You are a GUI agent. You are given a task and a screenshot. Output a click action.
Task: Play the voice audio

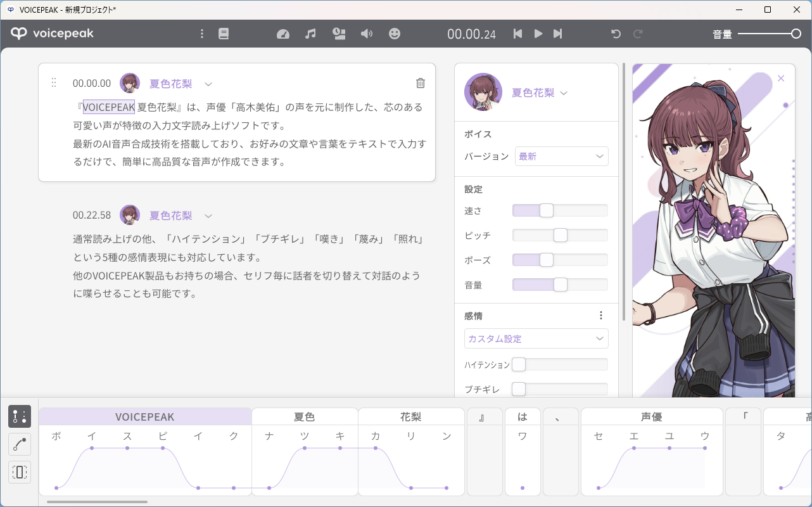click(538, 34)
